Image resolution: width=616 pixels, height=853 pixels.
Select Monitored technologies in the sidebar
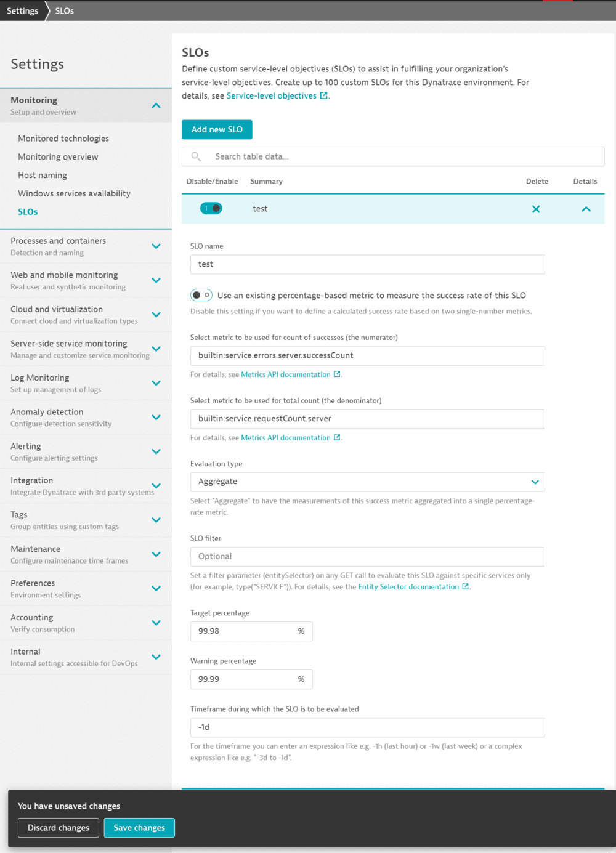pyautogui.click(x=63, y=138)
